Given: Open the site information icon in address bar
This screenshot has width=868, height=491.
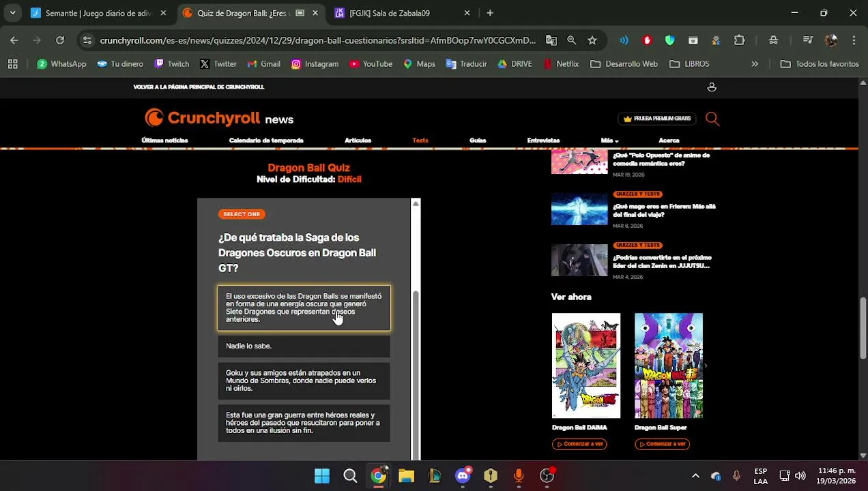Looking at the screenshot, I should (x=87, y=40).
